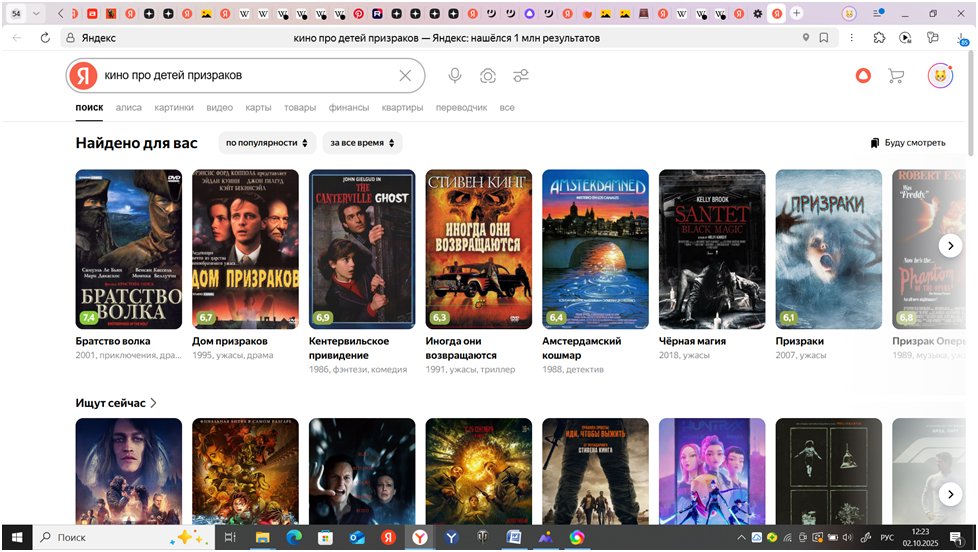Click the volume icon in system tray
The width and height of the screenshot is (978, 552).
point(847,537)
